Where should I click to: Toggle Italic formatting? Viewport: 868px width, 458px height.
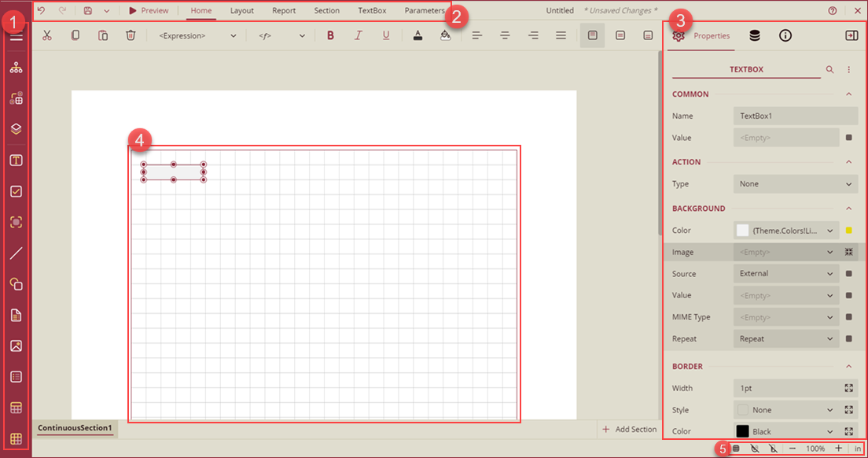[x=359, y=35]
